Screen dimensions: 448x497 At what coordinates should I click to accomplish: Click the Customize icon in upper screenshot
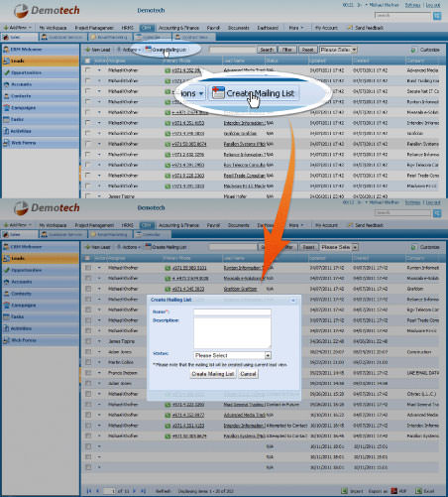click(x=413, y=50)
